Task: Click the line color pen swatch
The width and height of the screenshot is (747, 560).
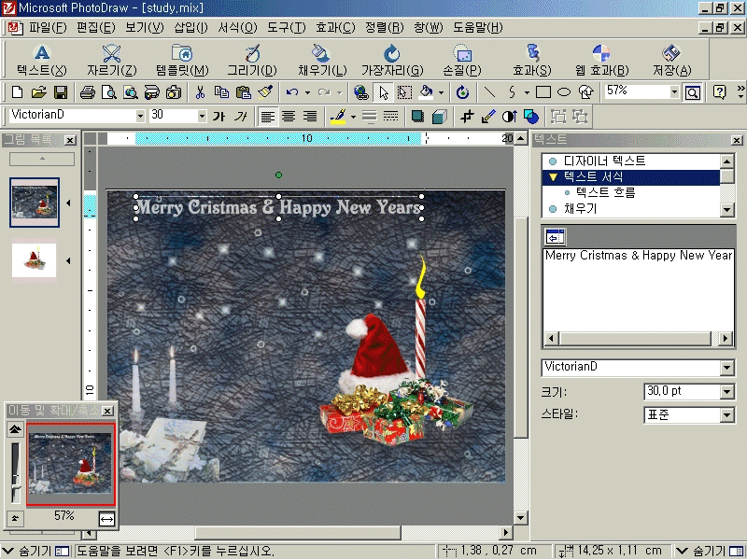Action: 338,116
